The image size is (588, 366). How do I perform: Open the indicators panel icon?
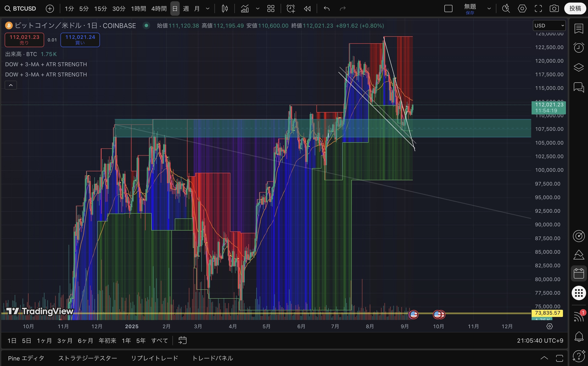pyautogui.click(x=245, y=9)
